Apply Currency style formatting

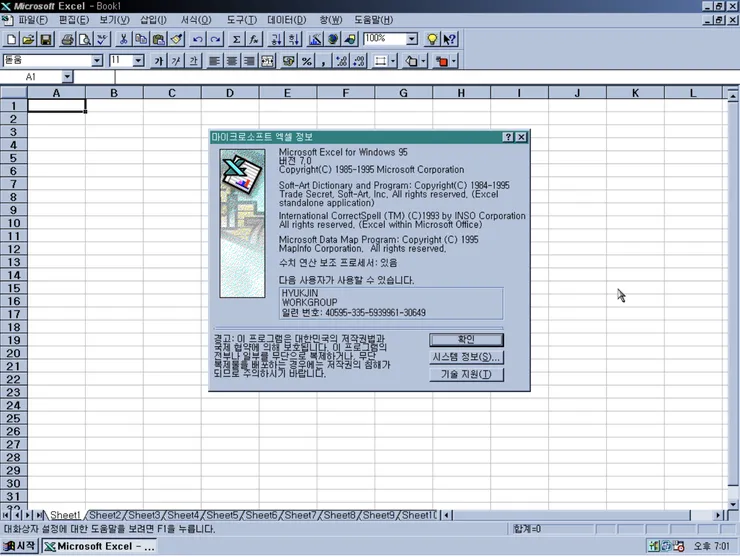(x=288, y=61)
